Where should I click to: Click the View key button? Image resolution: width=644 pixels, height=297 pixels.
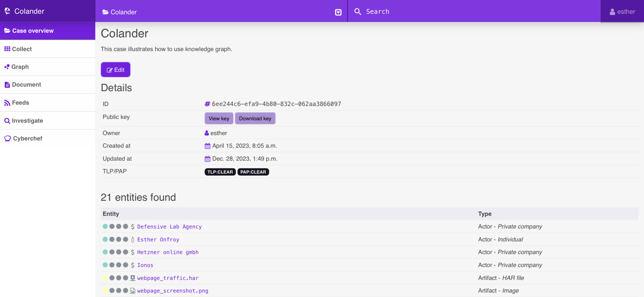[219, 118]
